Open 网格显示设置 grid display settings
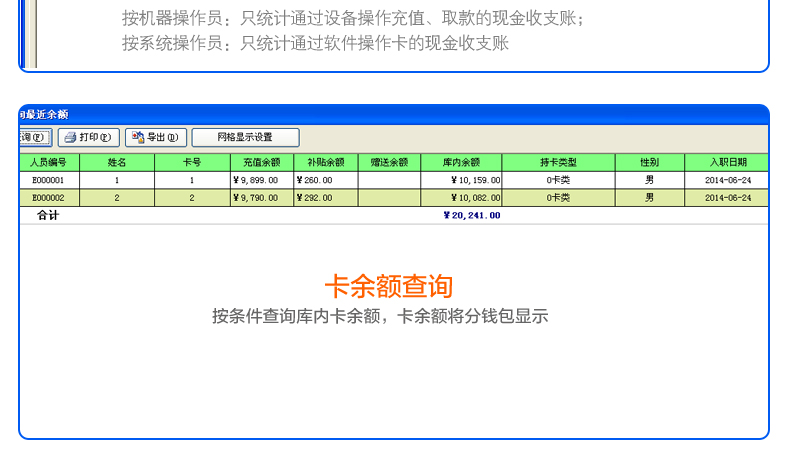 click(x=245, y=137)
